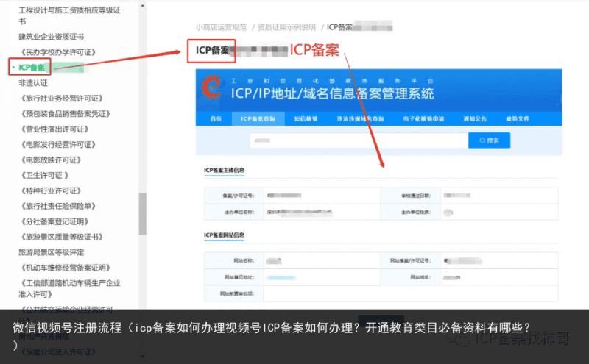Select 《卫生许可证 》 in the sidebar

coord(44,175)
